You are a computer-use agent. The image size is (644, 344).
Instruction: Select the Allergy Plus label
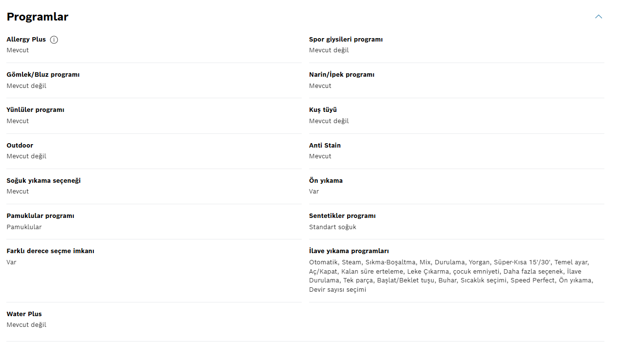coord(26,40)
